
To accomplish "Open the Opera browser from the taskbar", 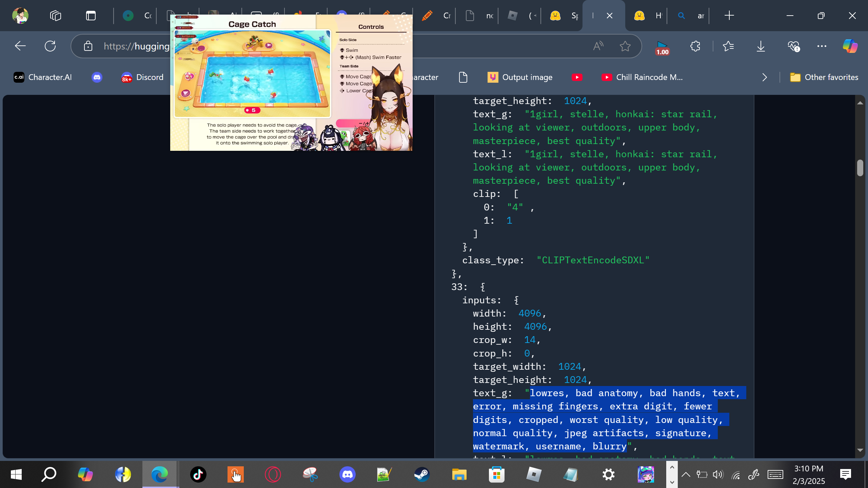I will click(273, 474).
